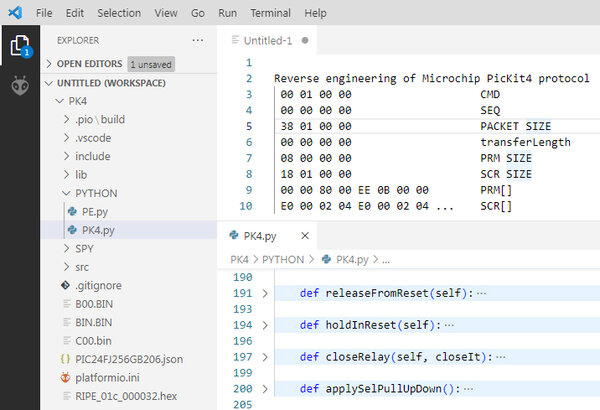This screenshot has height=410, width=600.
Task: Unfold the releaseFromReset function
Action: coord(265,294)
